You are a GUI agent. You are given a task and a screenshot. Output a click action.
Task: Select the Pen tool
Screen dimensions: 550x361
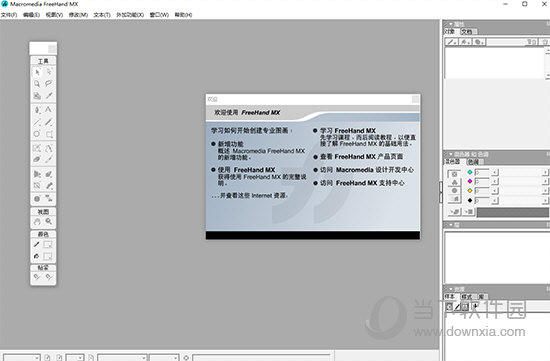coord(37,110)
